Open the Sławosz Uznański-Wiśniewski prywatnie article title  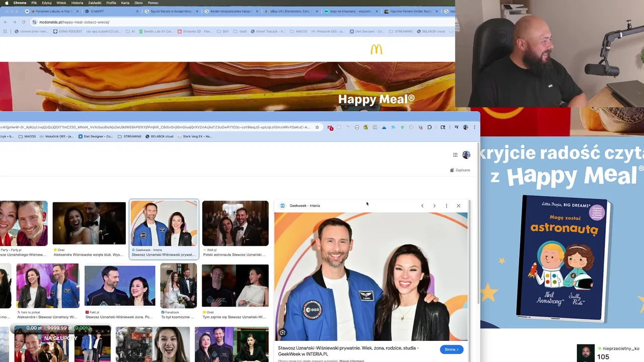[348, 351]
